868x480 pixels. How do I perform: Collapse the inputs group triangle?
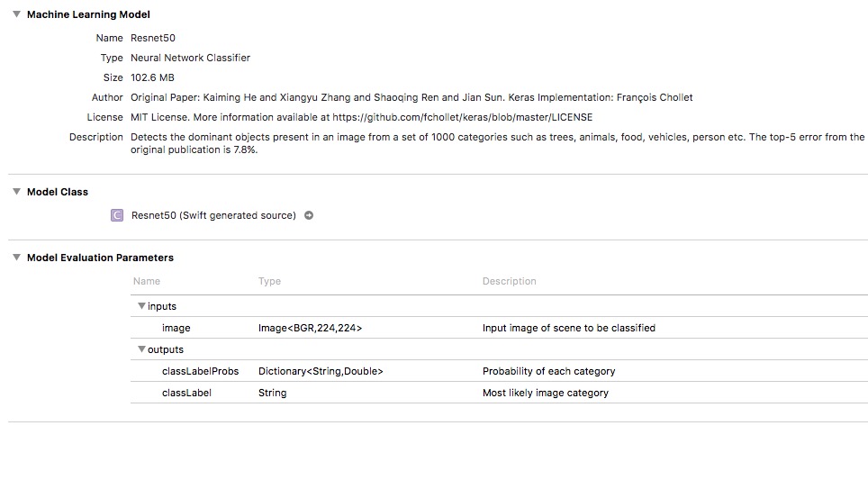pos(141,306)
